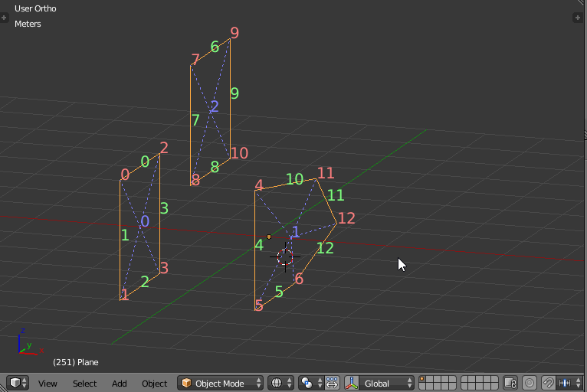The width and height of the screenshot is (587, 392).
Task: Expand the tool shelf with left plus icon
Action: point(4,17)
